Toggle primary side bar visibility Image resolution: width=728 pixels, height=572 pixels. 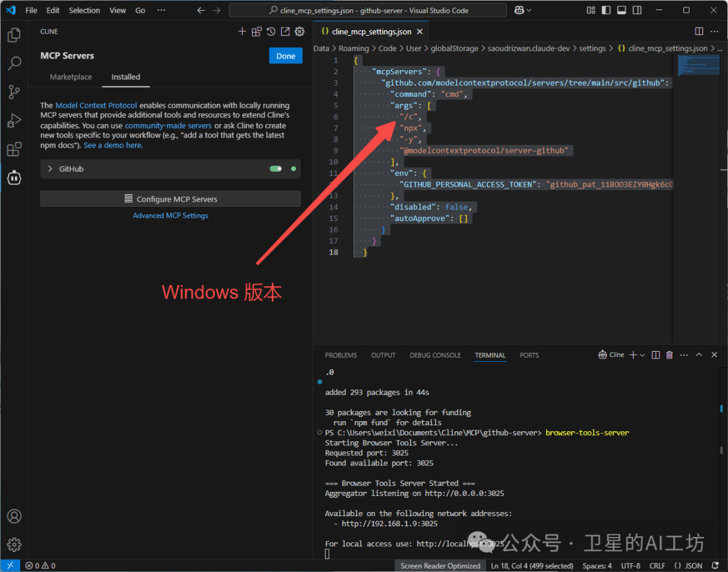(x=606, y=10)
